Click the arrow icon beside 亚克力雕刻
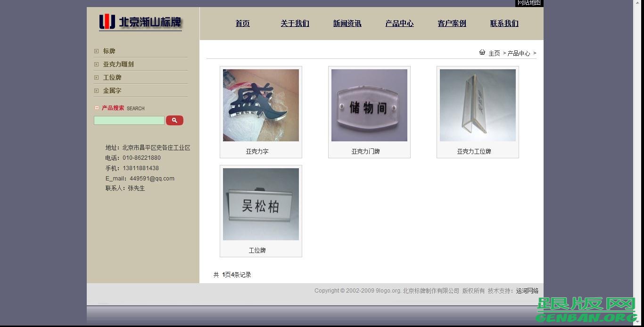644x327 pixels. 97,64
